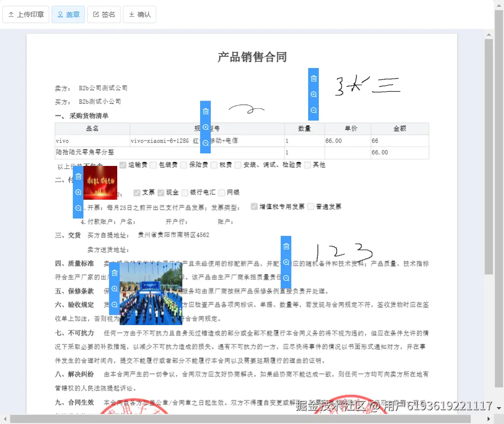Click the horizontal scroll right arrow
504x424 pixels.
pos(489,419)
